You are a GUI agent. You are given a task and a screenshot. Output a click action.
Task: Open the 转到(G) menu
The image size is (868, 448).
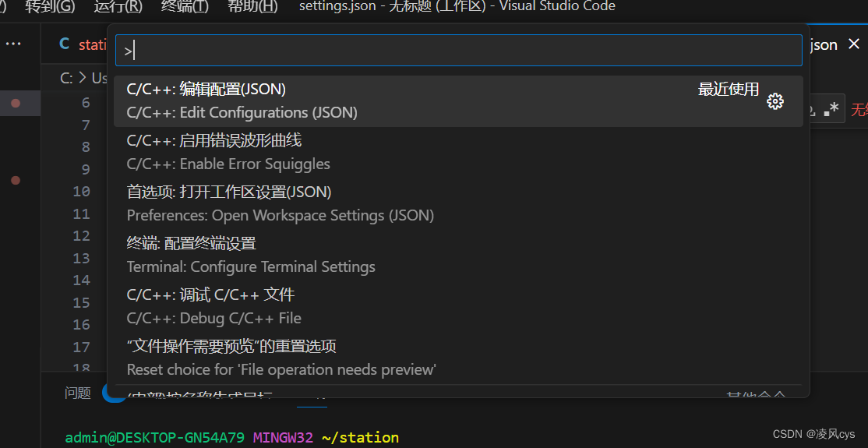click(50, 7)
